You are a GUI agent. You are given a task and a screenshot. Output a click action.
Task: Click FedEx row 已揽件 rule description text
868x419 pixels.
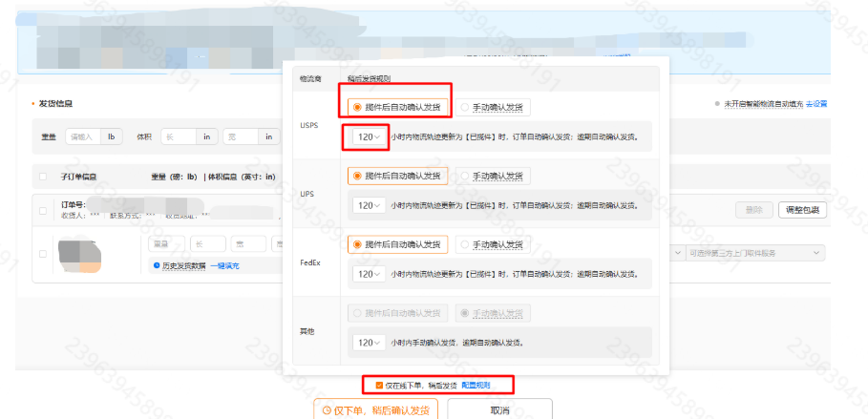point(515,274)
